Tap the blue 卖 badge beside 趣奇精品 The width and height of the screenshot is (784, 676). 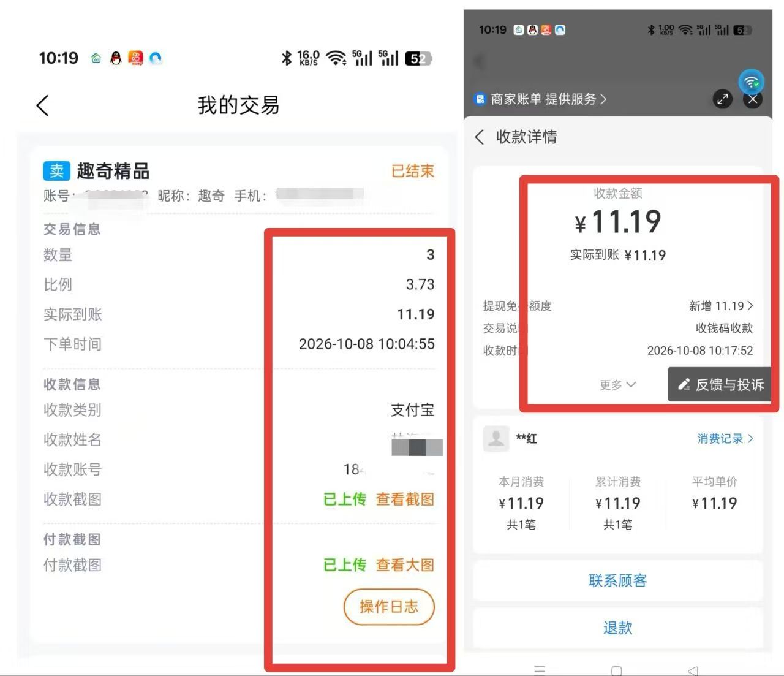point(56,170)
